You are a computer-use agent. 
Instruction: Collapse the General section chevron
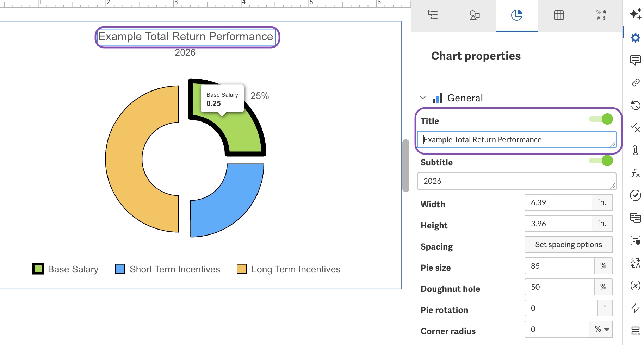coord(423,98)
